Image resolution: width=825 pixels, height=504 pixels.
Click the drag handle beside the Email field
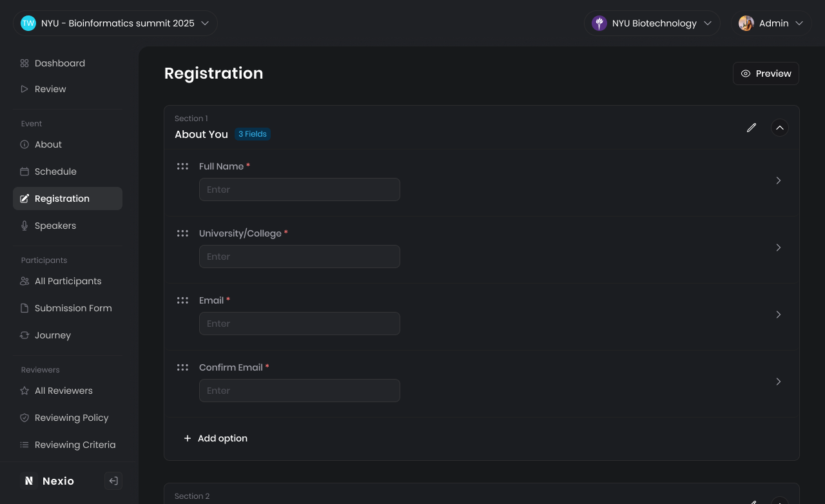pos(182,300)
